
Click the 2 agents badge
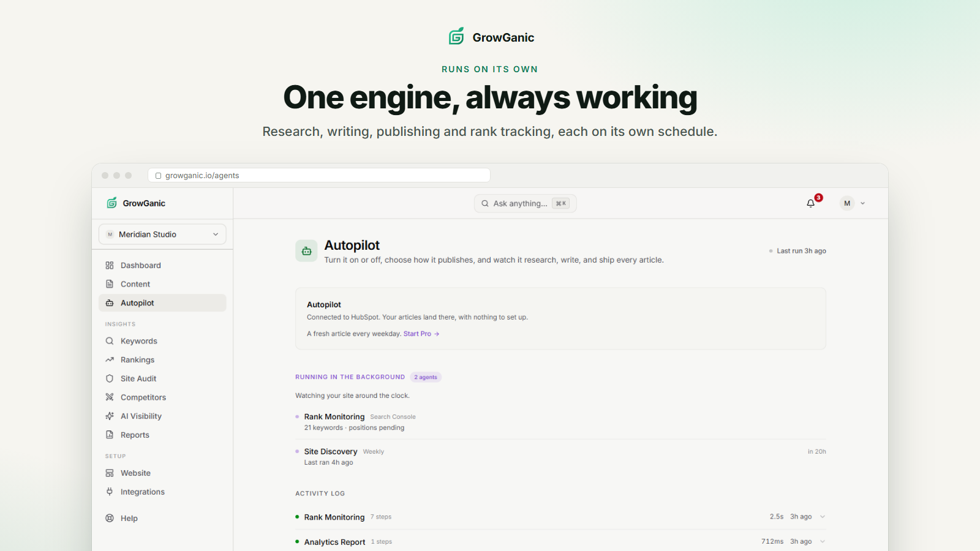point(426,377)
